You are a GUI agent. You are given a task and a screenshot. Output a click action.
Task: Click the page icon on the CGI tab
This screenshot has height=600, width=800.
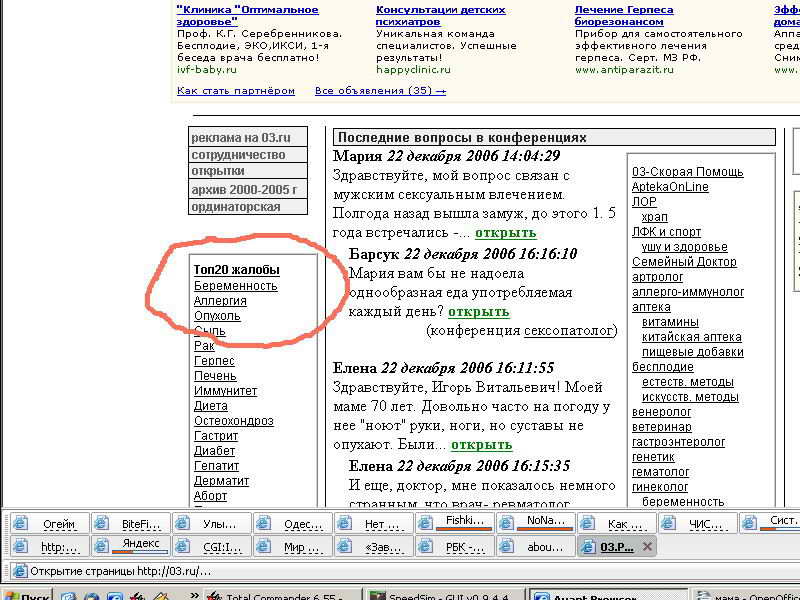click(x=184, y=547)
